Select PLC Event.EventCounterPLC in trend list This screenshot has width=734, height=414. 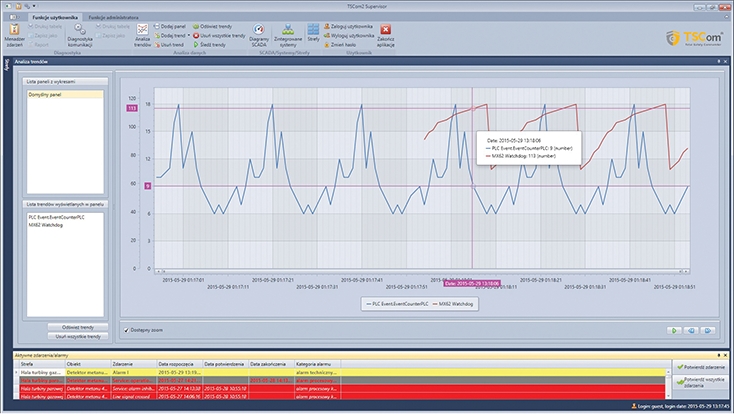tap(57, 217)
